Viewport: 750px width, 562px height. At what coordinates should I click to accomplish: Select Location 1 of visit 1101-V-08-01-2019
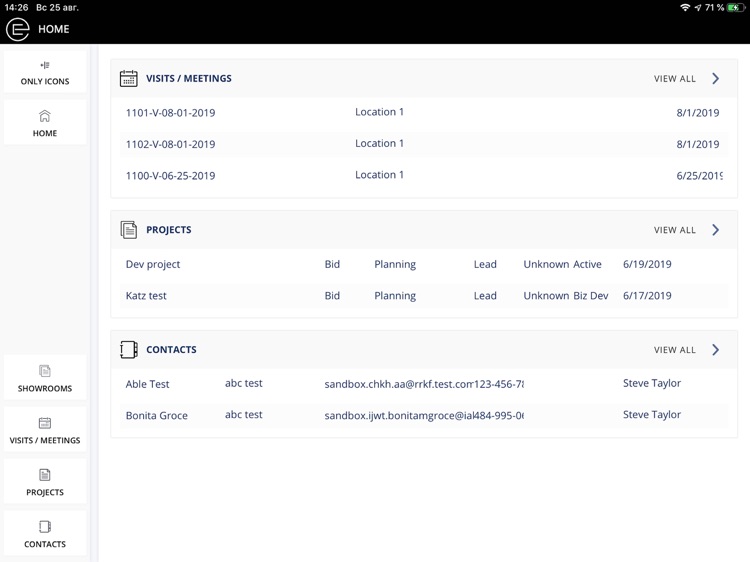coord(379,112)
